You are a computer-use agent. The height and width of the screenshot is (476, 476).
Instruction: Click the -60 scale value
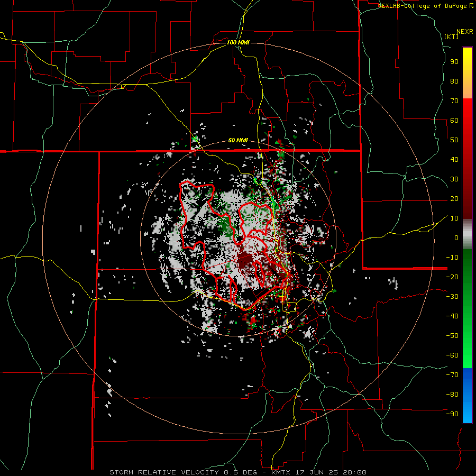tap(452, 355)
